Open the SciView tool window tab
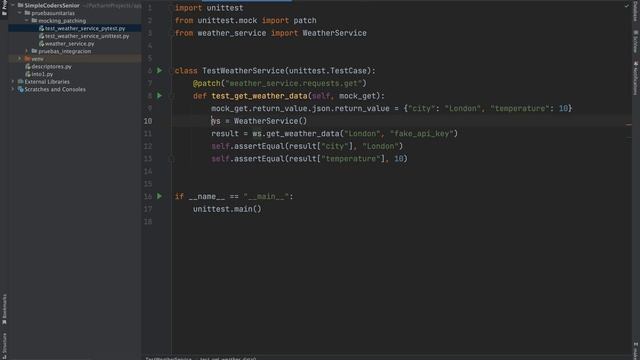Viewport: 640px width, 360px height. click(x=636, y=41)
